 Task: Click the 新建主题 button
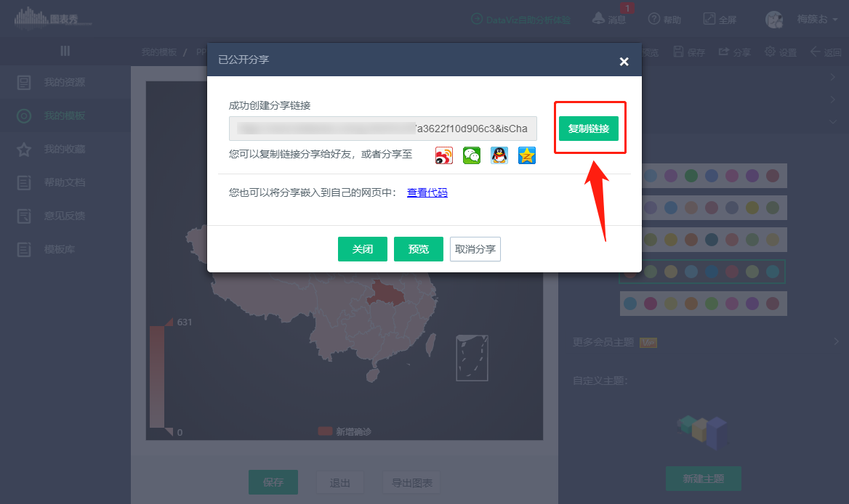(704, 479)
